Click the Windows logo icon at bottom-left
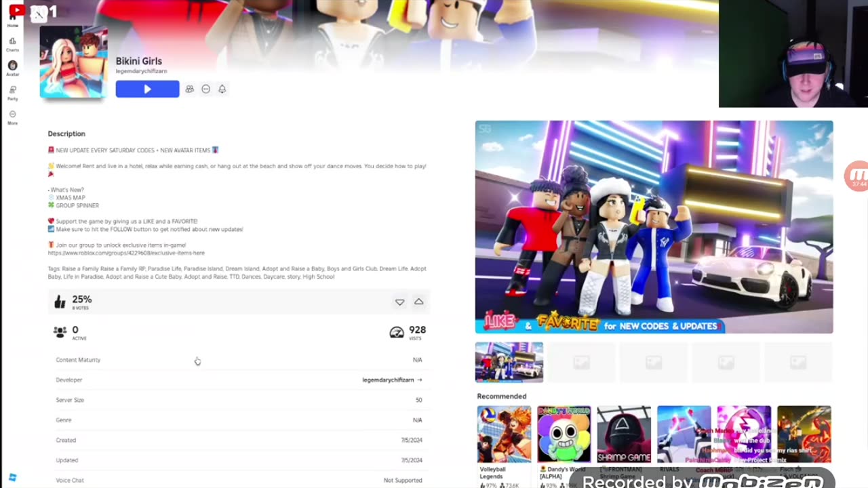Screen dimensions: 868x488 12,478
